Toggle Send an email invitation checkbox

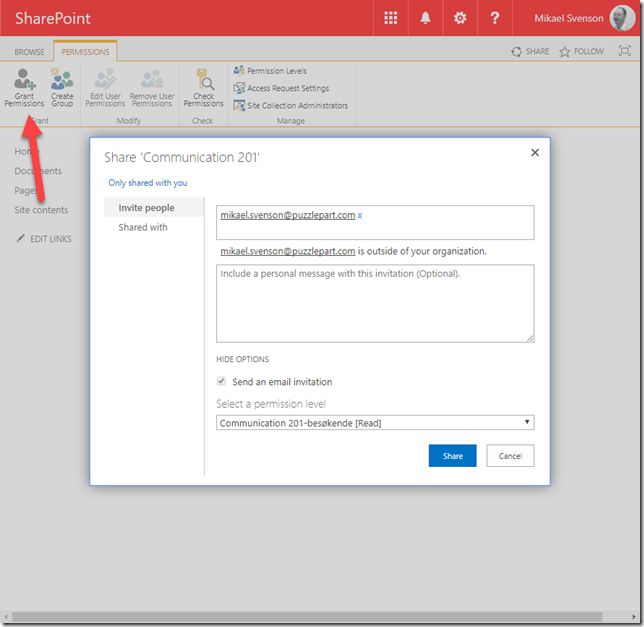pos(221,381)
